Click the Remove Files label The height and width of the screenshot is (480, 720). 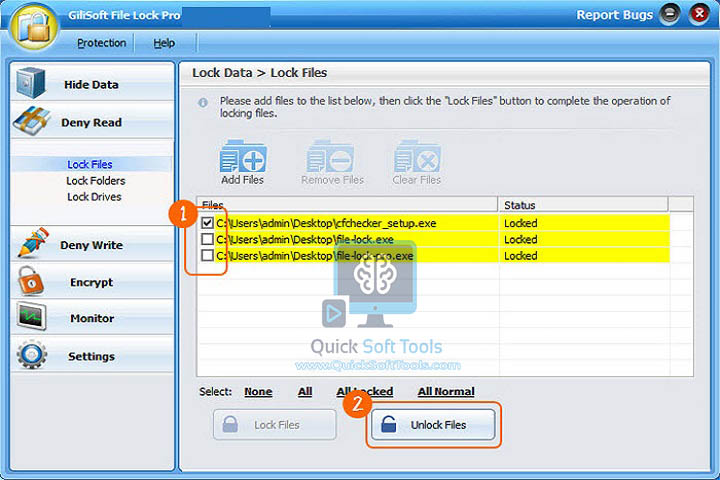332,180
